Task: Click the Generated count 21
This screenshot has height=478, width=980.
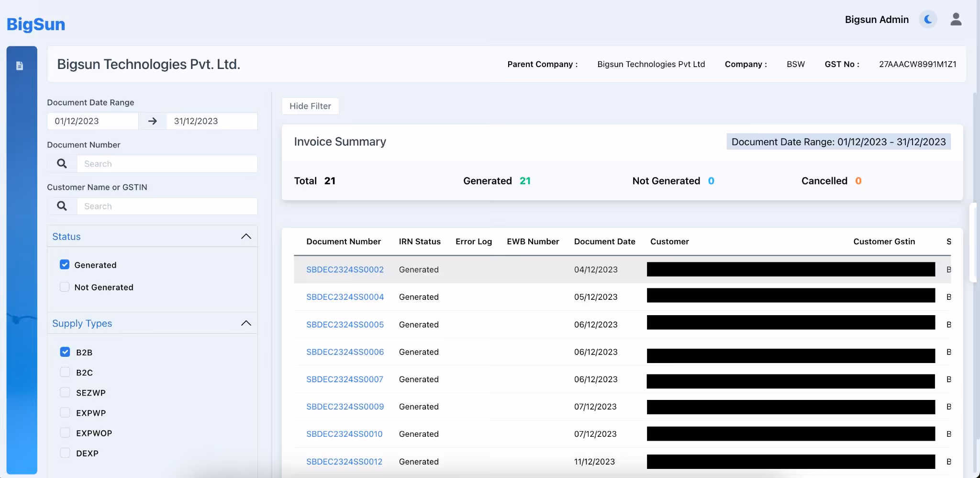Action: click(x=525, y=181)
